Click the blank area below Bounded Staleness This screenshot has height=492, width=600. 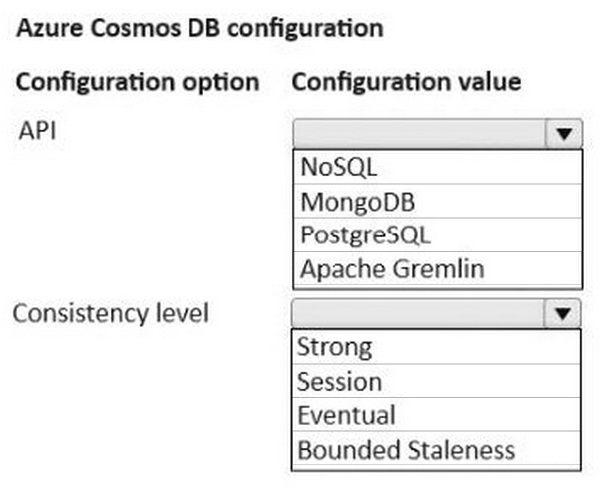pyautogui.click(x=436, y=468)
